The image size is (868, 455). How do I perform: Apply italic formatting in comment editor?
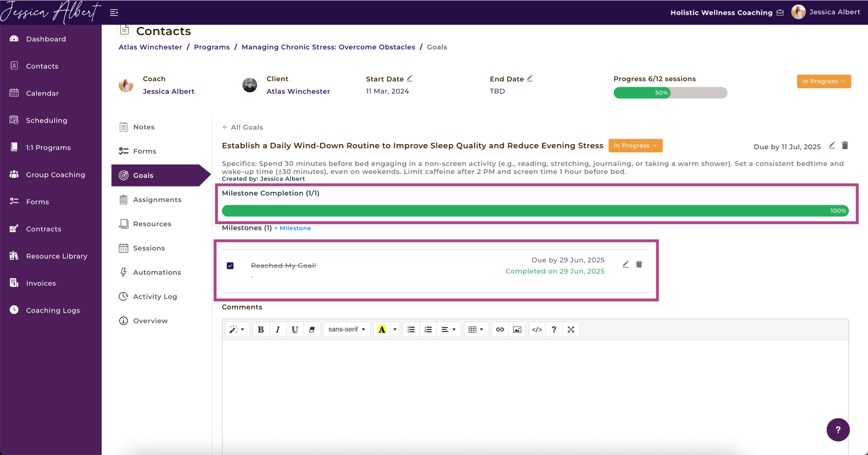278,330
